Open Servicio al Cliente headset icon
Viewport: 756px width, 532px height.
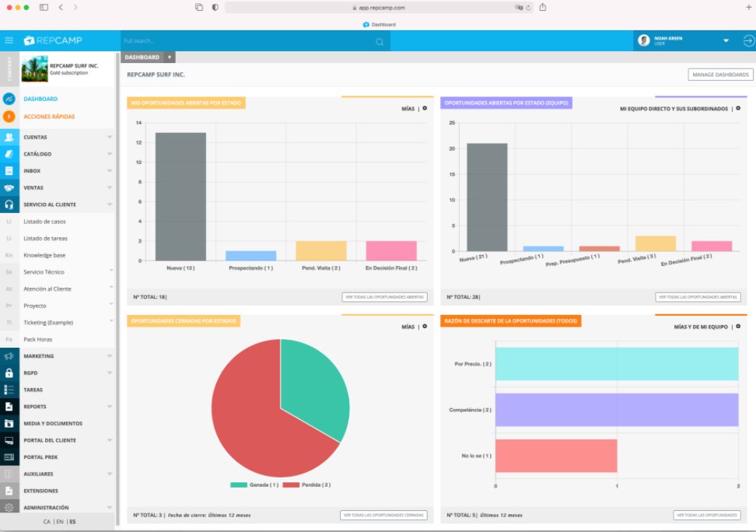(9, 204)
